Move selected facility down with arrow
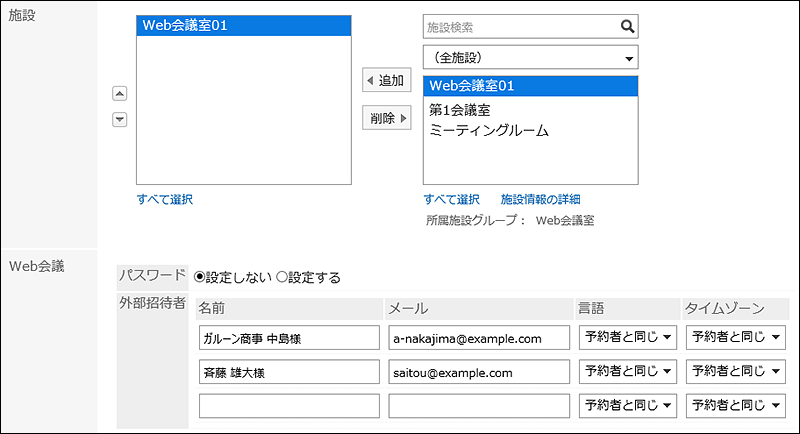 pos(119,119)
